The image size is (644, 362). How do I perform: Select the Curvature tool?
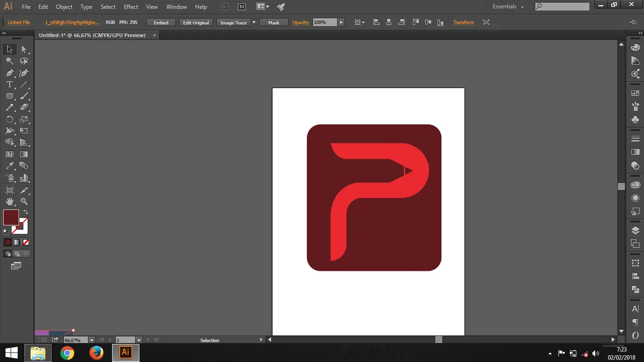(24, 73)
